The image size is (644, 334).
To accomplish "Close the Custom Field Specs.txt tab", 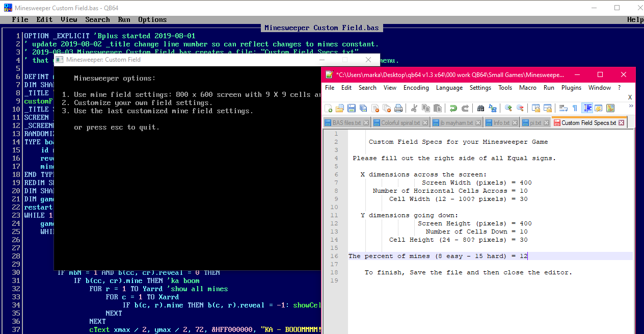I will [x=622, y=123].
